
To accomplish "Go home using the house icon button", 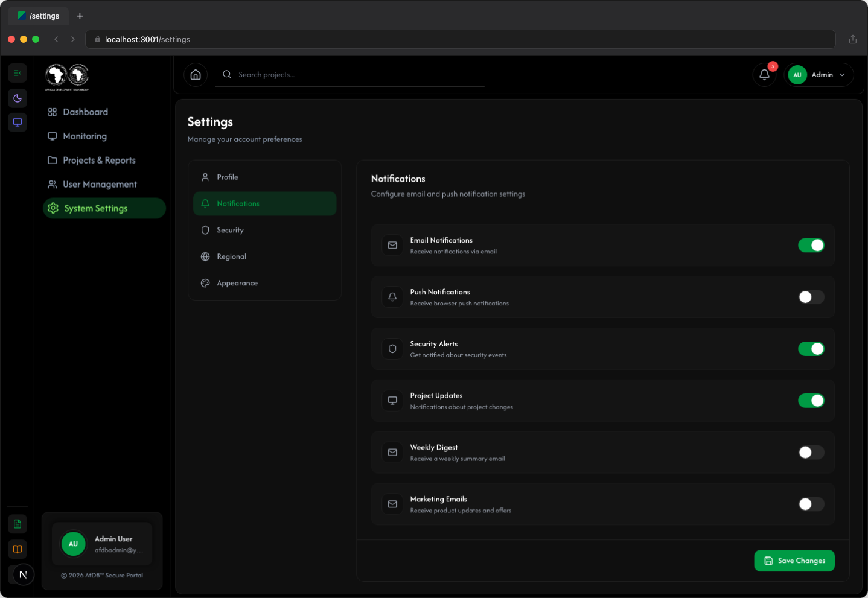I will point(196,75).
